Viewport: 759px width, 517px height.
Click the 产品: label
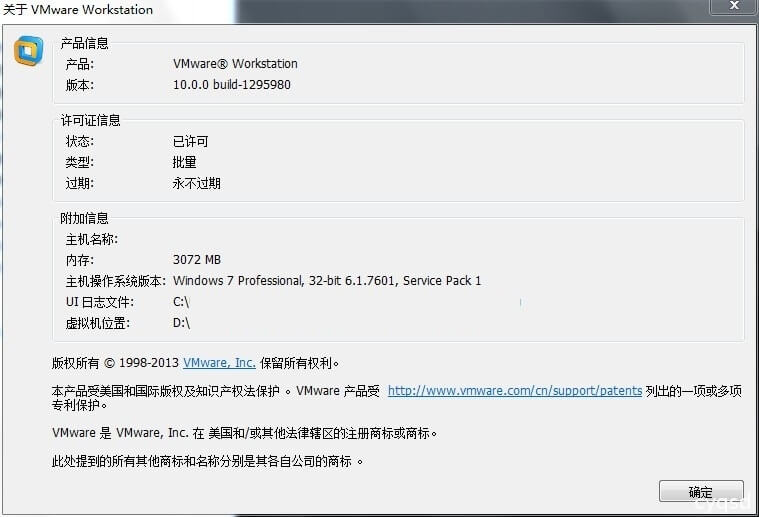coord(80,64)
